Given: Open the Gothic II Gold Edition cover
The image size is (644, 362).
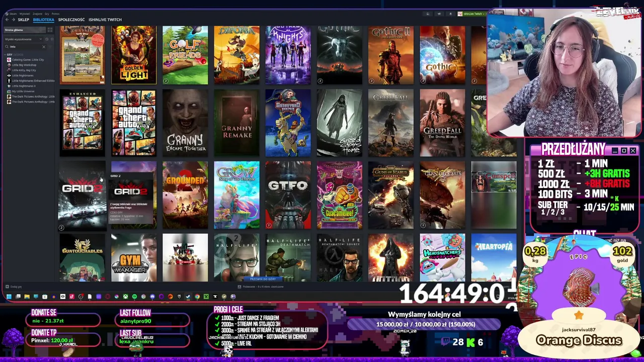Looking at the screenshot, I should 390,55.
